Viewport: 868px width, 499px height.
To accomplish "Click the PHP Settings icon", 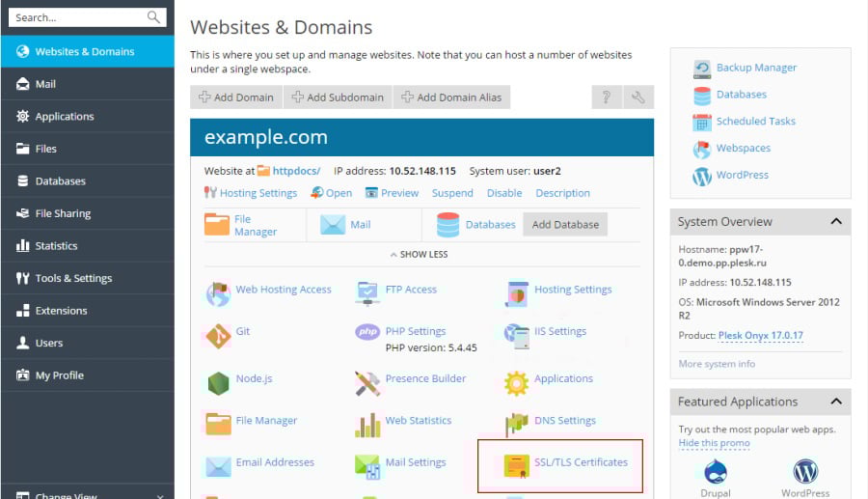I will pos(367,332).
